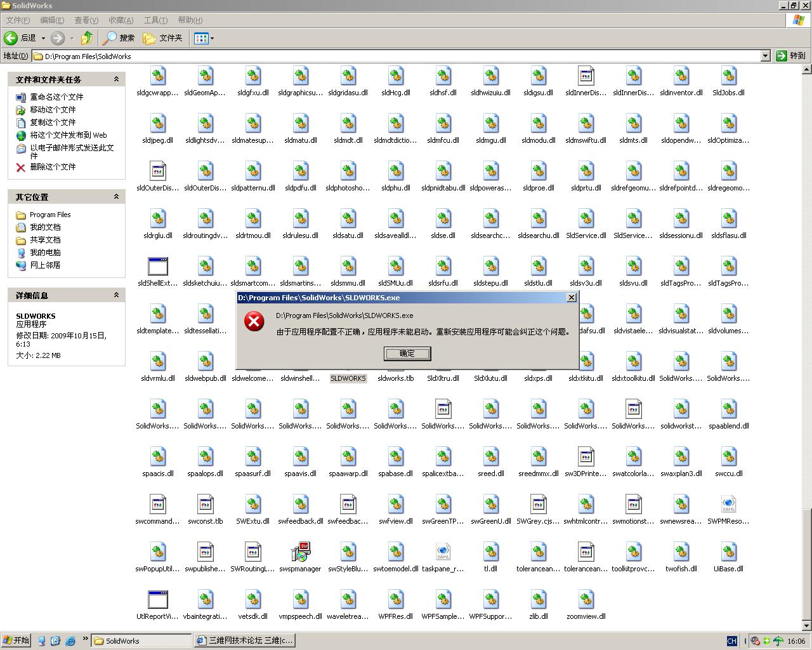Toggle the 文件夹 folders pane
Viewport: 812px width, 650px height.
click(x=163, y=38)
